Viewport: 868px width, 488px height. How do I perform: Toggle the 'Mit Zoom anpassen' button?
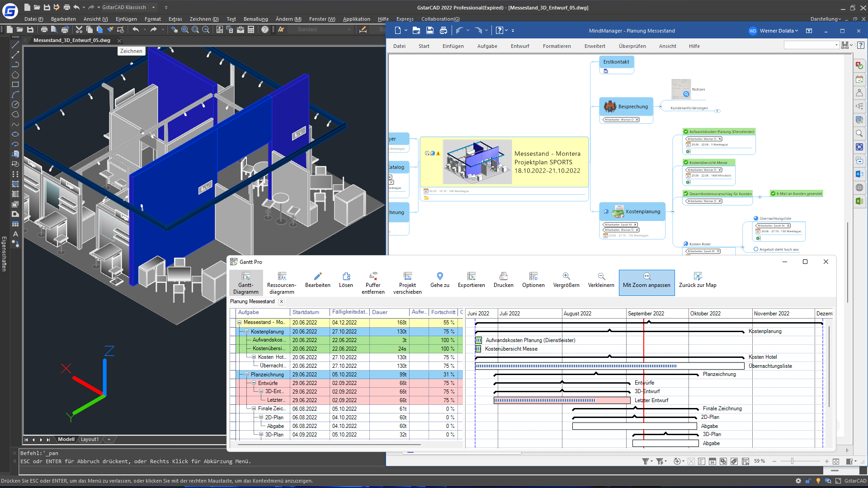point(646,282)
